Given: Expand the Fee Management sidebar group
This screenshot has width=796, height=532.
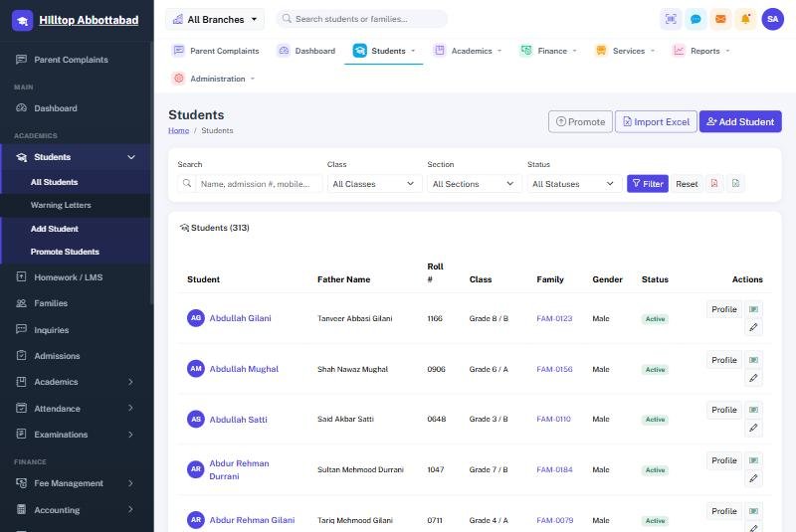Looking at the screenshot, I should (77, 483).
